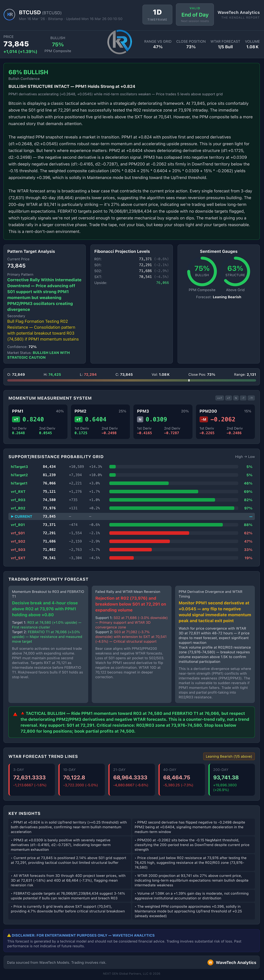Select the vrf_R01 73,371 row
264x980 pixels.
(131, 525)
